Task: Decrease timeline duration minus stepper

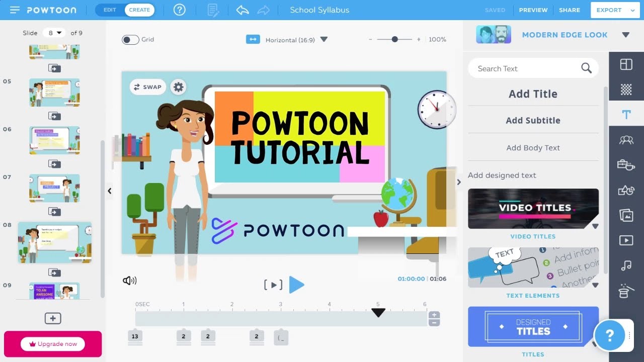Action: (x=434, y=322)
